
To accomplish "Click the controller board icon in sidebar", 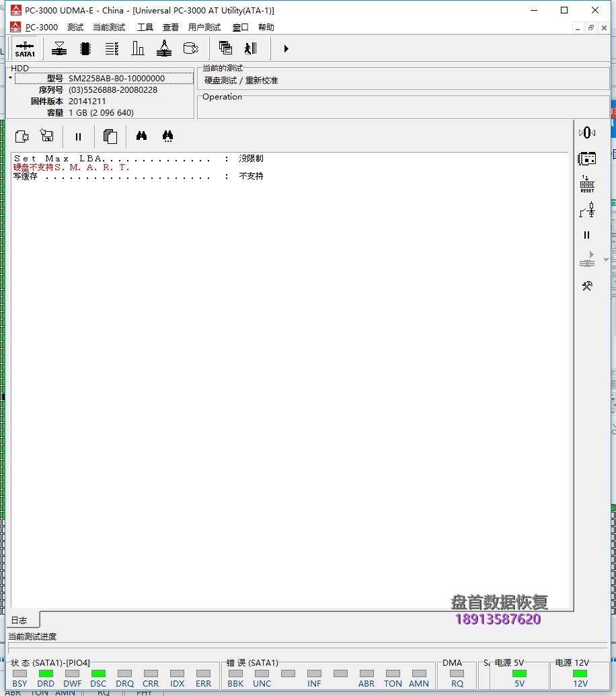I will tap(587, 159).
